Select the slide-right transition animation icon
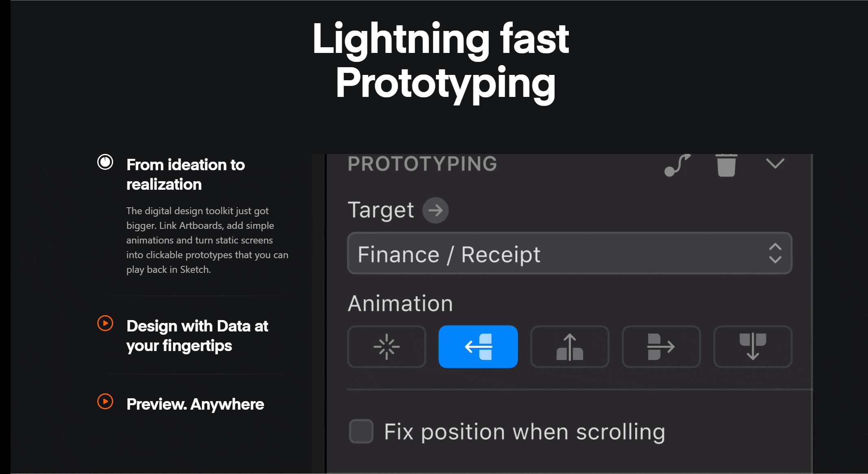This screenshot has height=474, width=868. (x=659, y=347)
